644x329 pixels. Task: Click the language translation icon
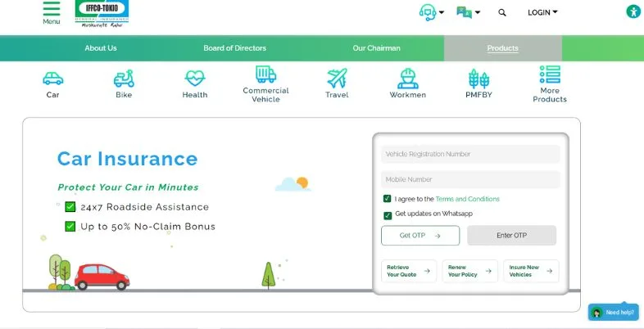pyautogui.click(x=464, y=12)
